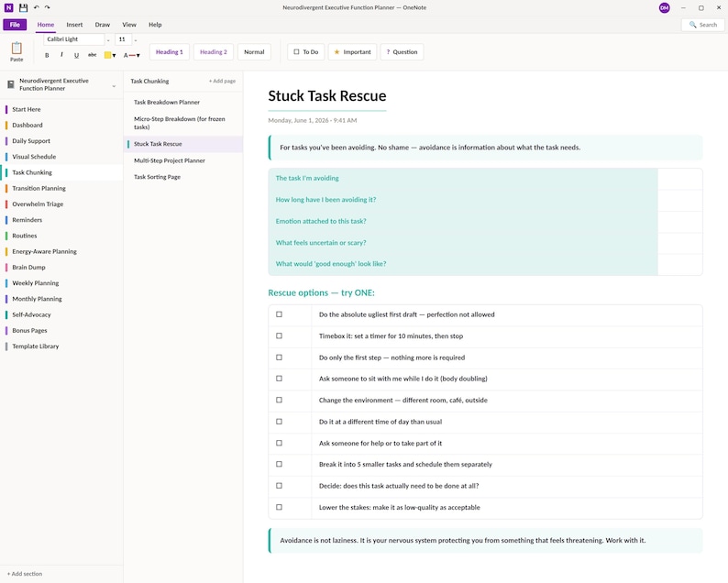Click the Calibri Light font box
Screen dimensions: 728x583
click(x=74, y=39)
